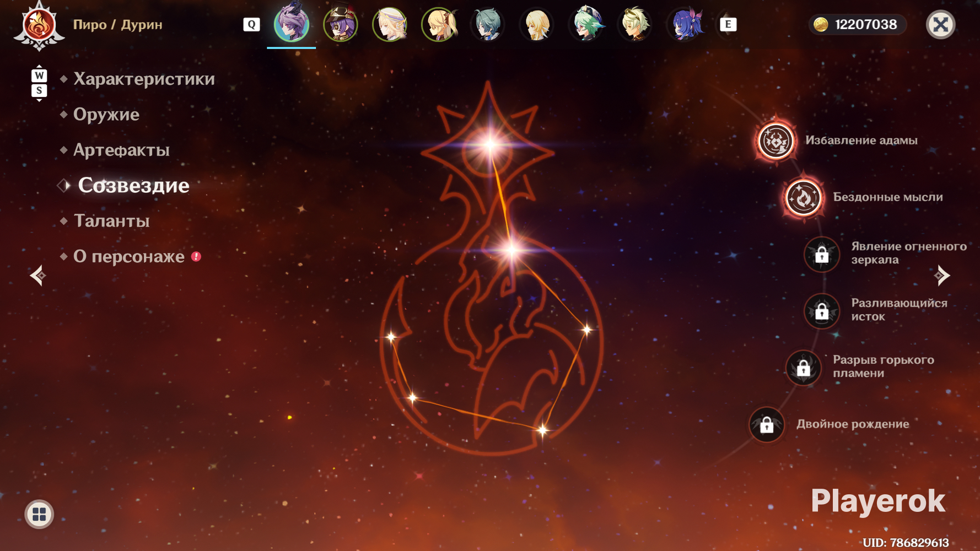Click the Пиро / Дурин title
Screen dimensions: 980x551
point(118,25)
